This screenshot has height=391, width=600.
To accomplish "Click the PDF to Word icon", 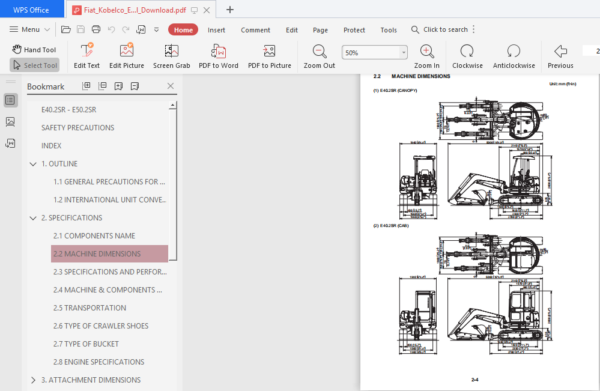I will pos(218,51).
